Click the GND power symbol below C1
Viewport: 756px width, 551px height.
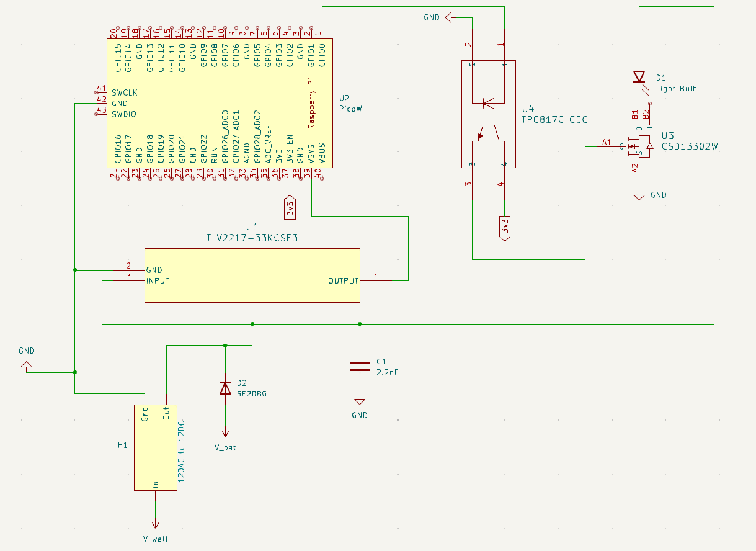(359, 403)
